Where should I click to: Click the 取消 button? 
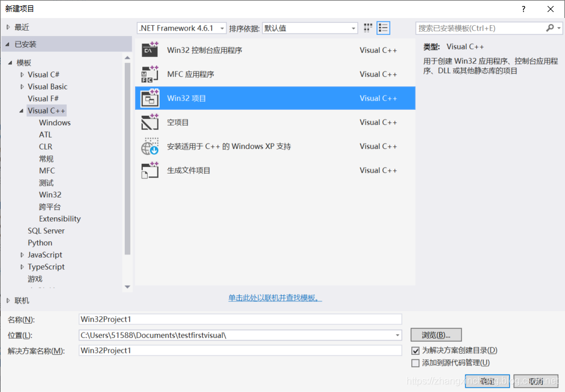tap(536, 381)
